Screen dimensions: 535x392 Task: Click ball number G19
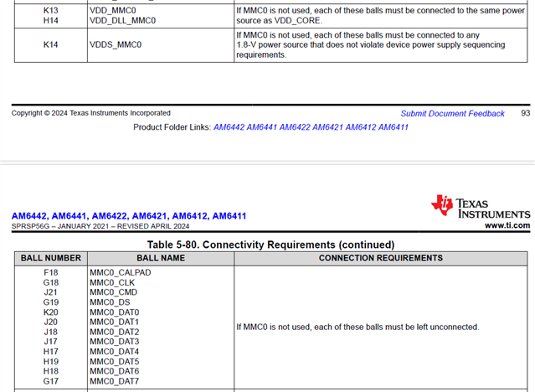click(x=51, y=302)
